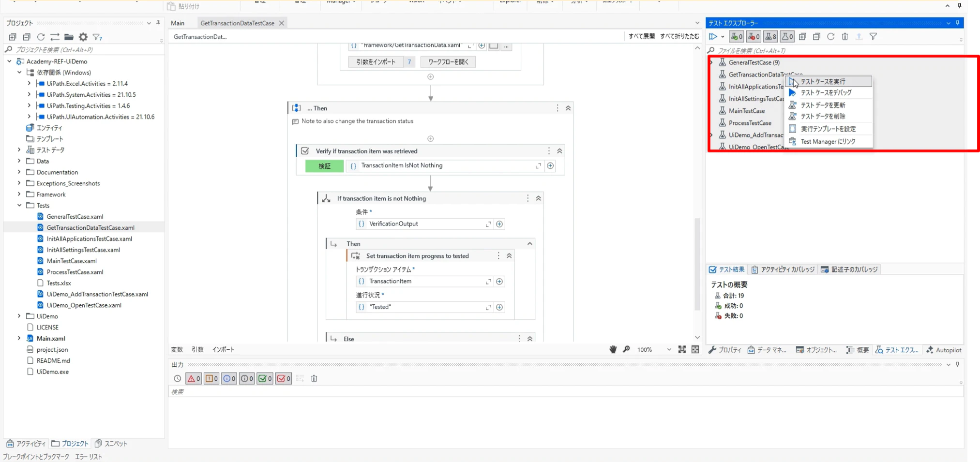Collapse the Tests folder

(19, 205)
